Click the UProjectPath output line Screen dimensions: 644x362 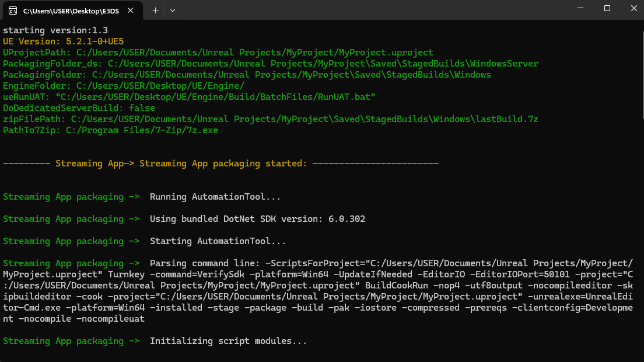tap(218, 53)
